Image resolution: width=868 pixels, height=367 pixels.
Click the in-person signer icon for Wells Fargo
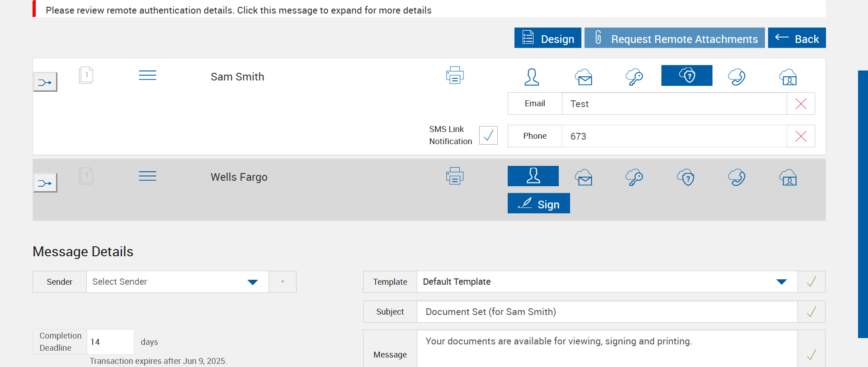pos(533,176)
